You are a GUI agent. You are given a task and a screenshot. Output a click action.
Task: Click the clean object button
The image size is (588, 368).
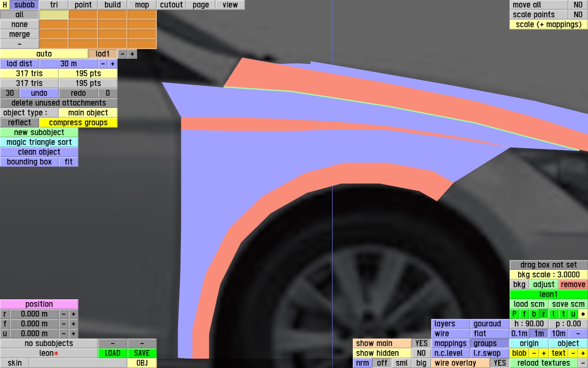[39, 152]
